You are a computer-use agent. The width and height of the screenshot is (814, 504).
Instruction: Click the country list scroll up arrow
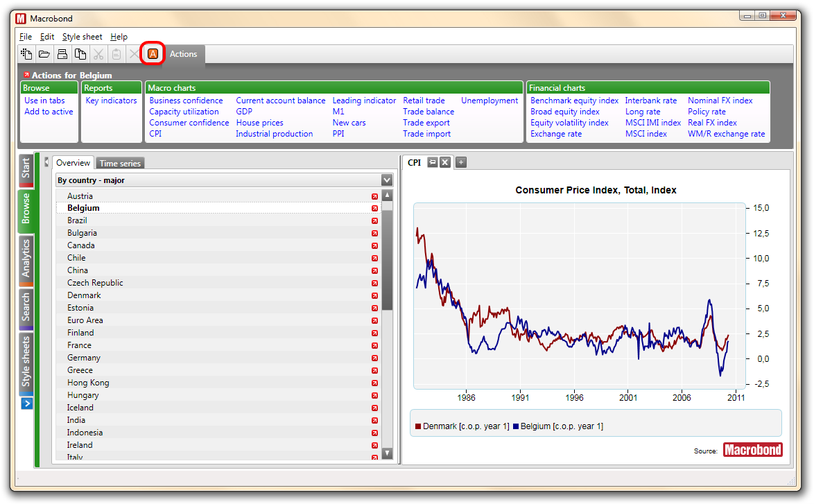click(x=387, y=195)
